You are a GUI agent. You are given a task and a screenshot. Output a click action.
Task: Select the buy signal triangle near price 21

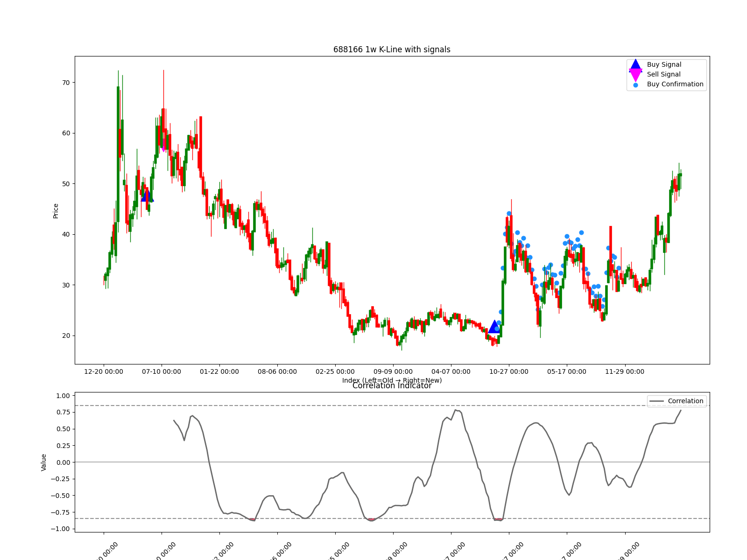[x=494, y=327]
